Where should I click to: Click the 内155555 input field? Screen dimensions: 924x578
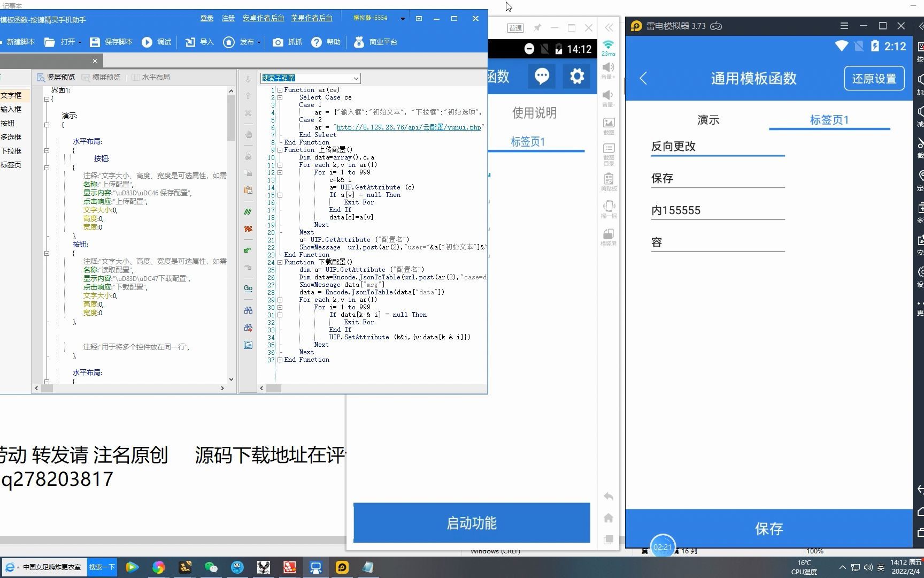[718, 210]
